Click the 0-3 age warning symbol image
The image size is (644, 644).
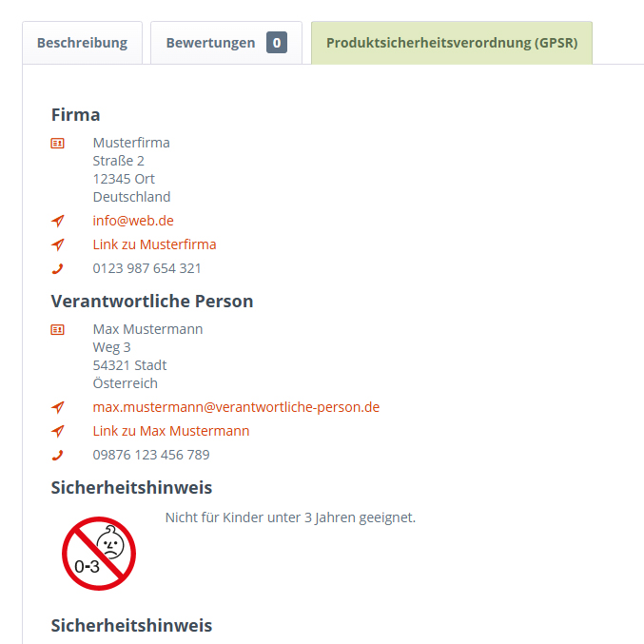99,554
